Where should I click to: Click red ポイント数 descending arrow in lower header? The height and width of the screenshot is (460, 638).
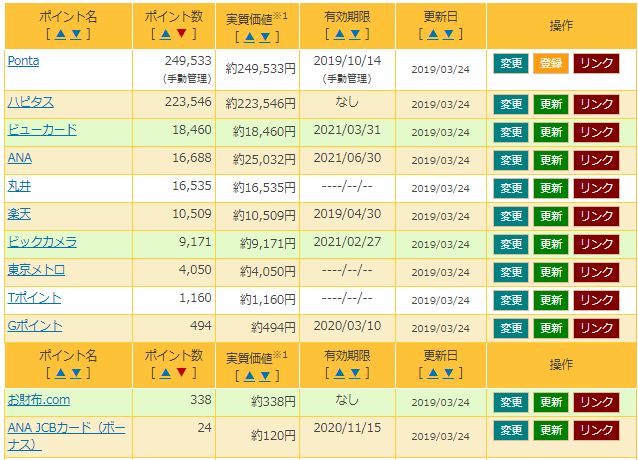tap(181, 372)
